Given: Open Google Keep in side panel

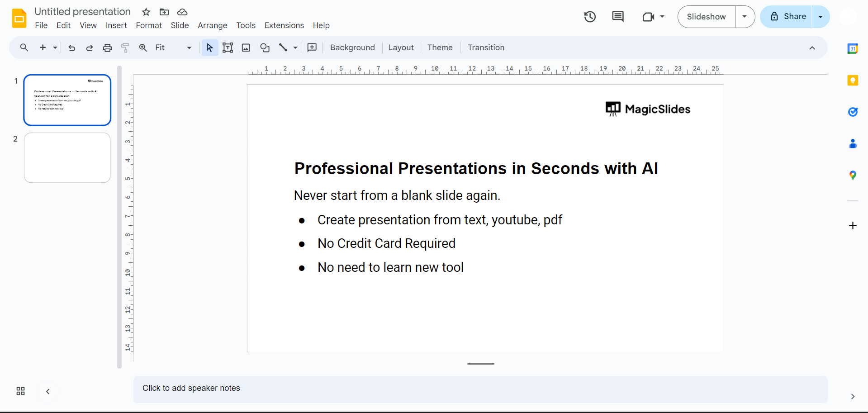Looking at the screenshot, I should 852,81.
